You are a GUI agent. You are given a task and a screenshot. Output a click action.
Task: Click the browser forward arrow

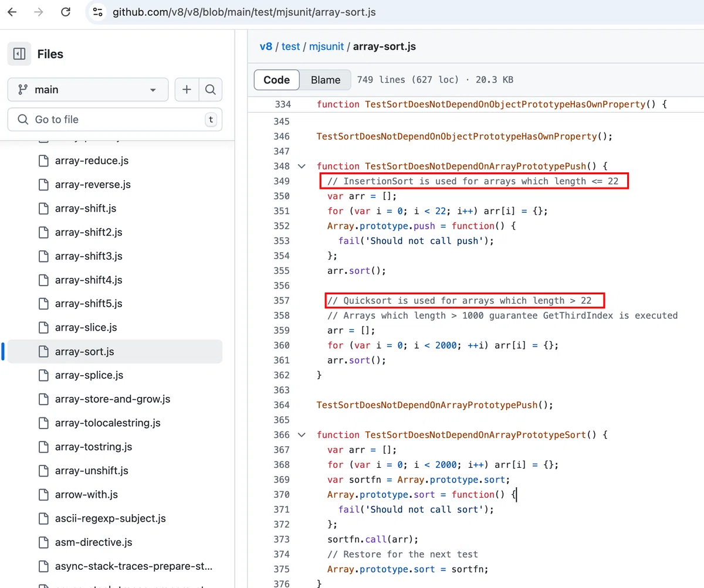(39, 12)
